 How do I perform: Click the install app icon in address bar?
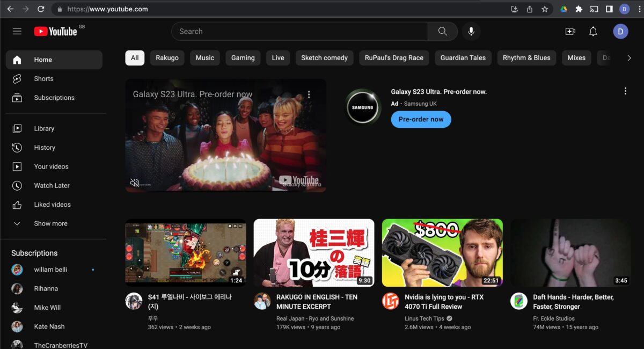click(514, 9)
